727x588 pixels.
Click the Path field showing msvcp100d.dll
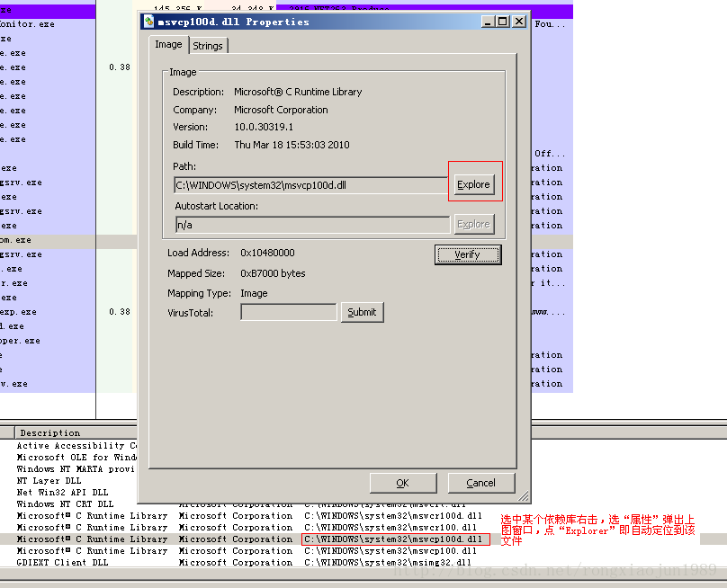tap(310, 185)
